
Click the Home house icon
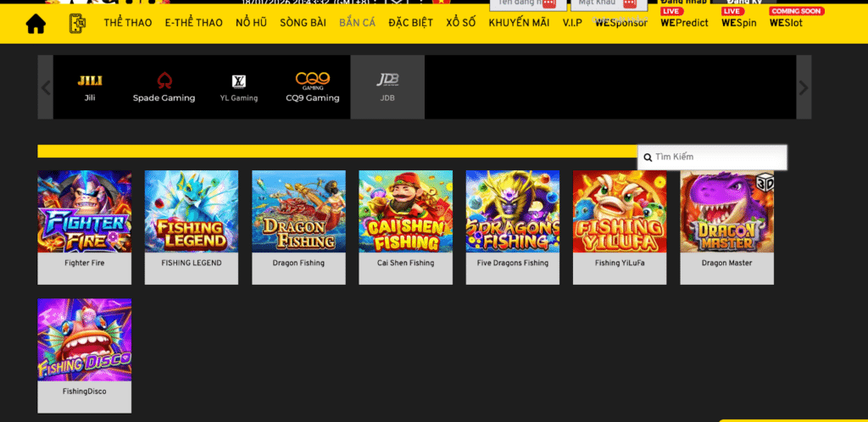pyautogui.click(x=36, y=24)
